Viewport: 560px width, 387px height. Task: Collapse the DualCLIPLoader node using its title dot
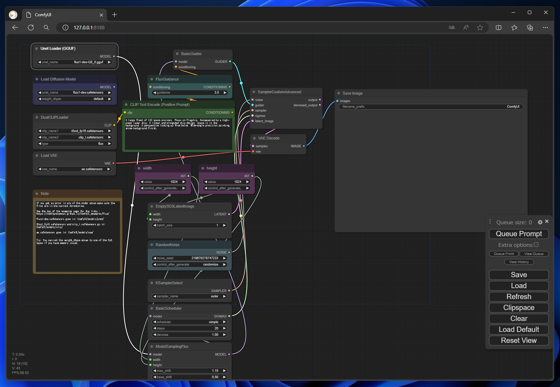pos(36,117)
